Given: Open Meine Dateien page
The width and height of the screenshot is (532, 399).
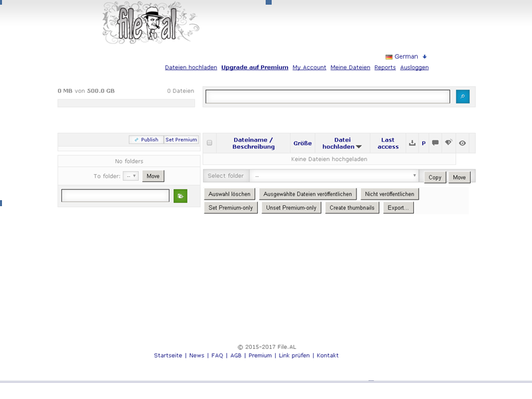Looking at the screenshot, I should pyautogui.click(x=350, y=67).
